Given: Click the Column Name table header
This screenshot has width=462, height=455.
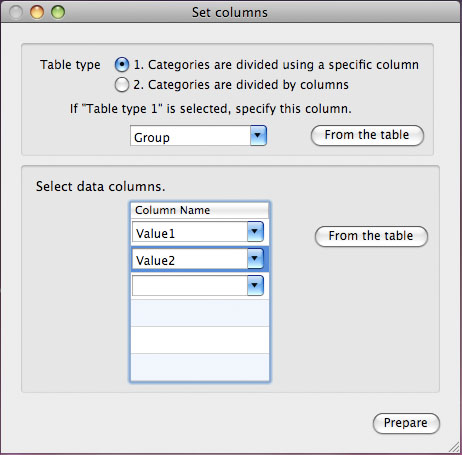Looking at the screenshot, I should (200, 210).
